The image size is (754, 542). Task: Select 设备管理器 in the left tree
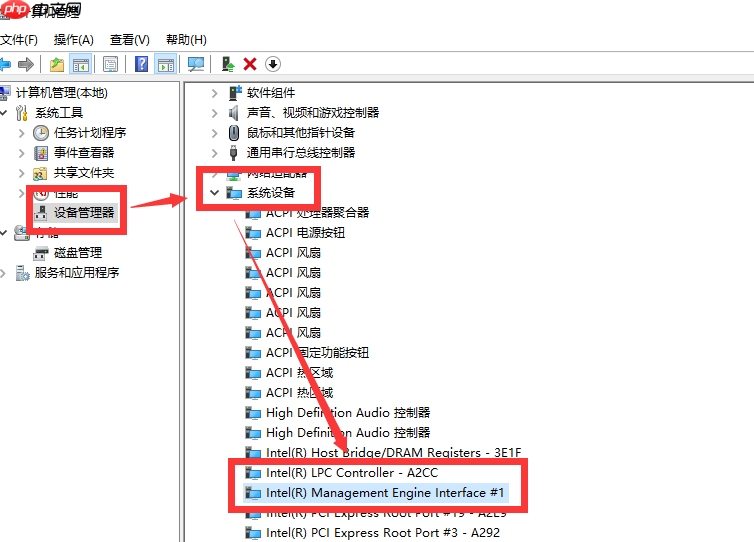pyautogui.click(x=84, y=213)
